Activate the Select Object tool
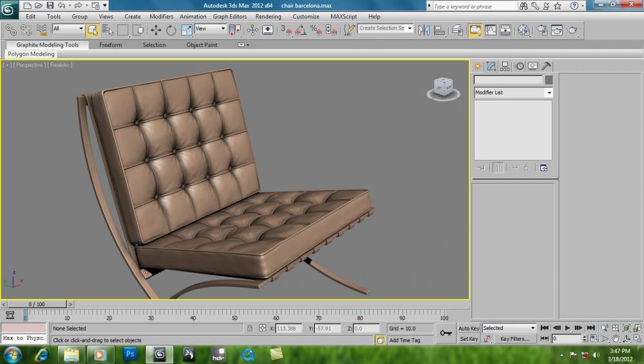This screenshot has height=364, width=644. pos(93,30)
